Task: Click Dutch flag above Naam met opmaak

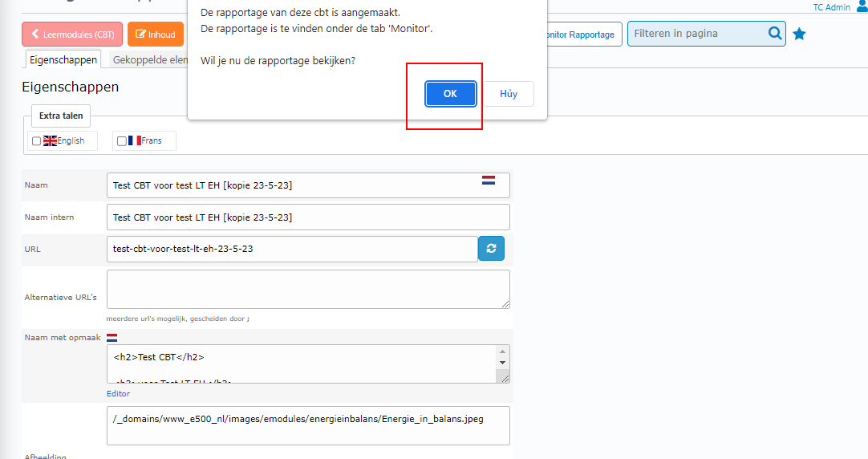Action: [x=112, y=338]
